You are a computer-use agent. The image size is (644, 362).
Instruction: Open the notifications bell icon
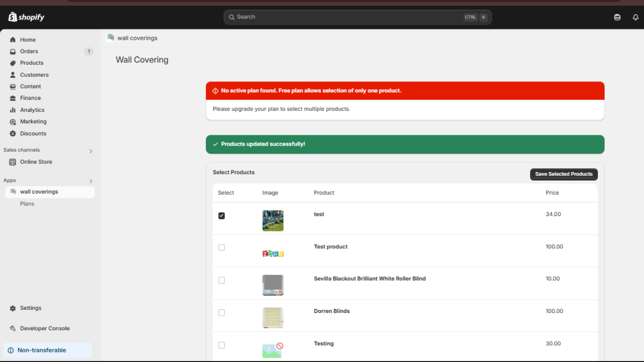click(x=636, y=17)
